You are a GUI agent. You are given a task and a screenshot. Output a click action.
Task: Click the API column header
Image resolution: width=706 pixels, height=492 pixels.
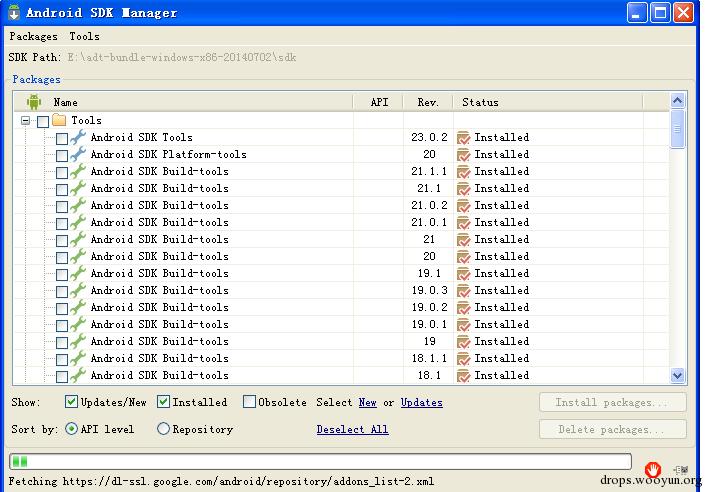(379, 102)
